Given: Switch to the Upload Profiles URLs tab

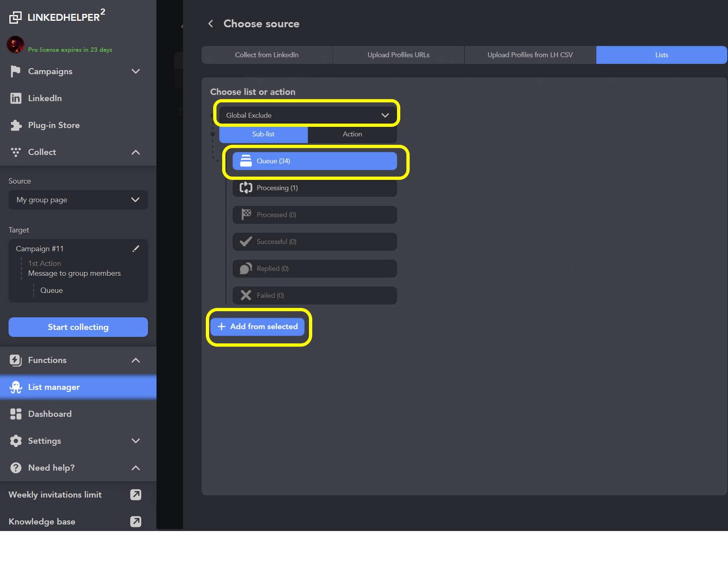Looking at the screenshot, I should 398,55.
